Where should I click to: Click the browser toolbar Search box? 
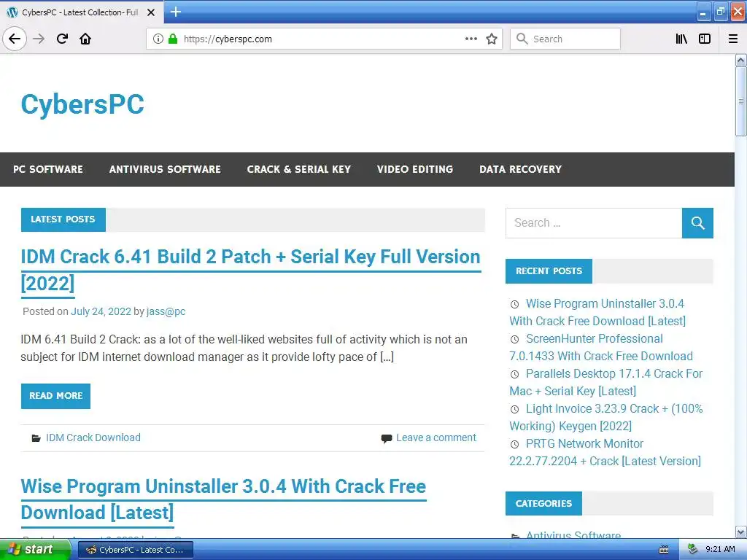click(565, 39)
